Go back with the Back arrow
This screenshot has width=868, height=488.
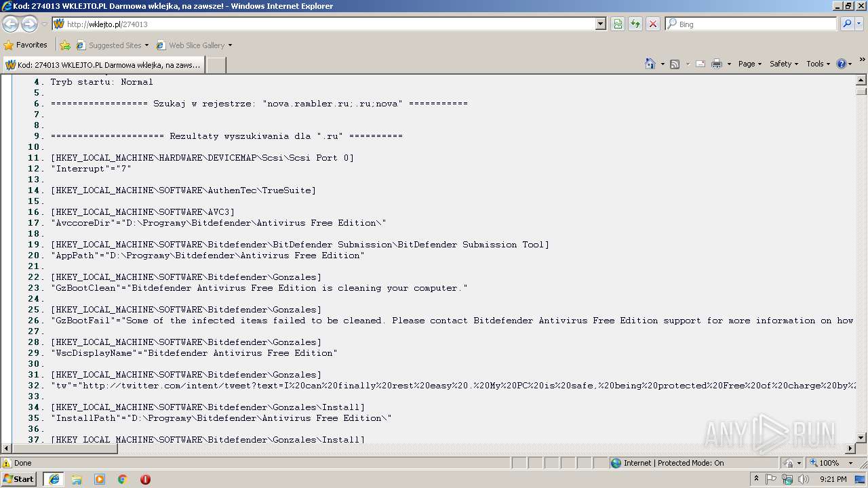tap(11, 24)
